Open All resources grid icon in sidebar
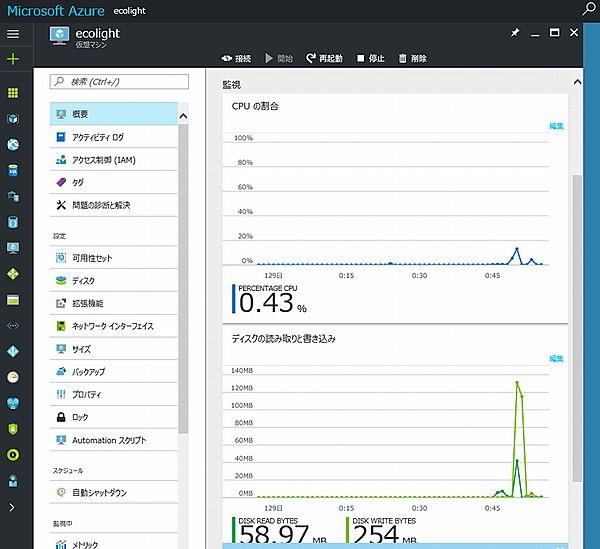Screen dimensions: 600x549 click(x=13, y=93)
